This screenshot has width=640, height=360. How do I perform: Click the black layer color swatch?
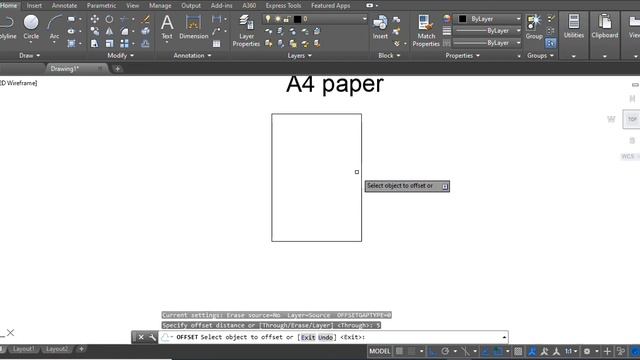298,19
